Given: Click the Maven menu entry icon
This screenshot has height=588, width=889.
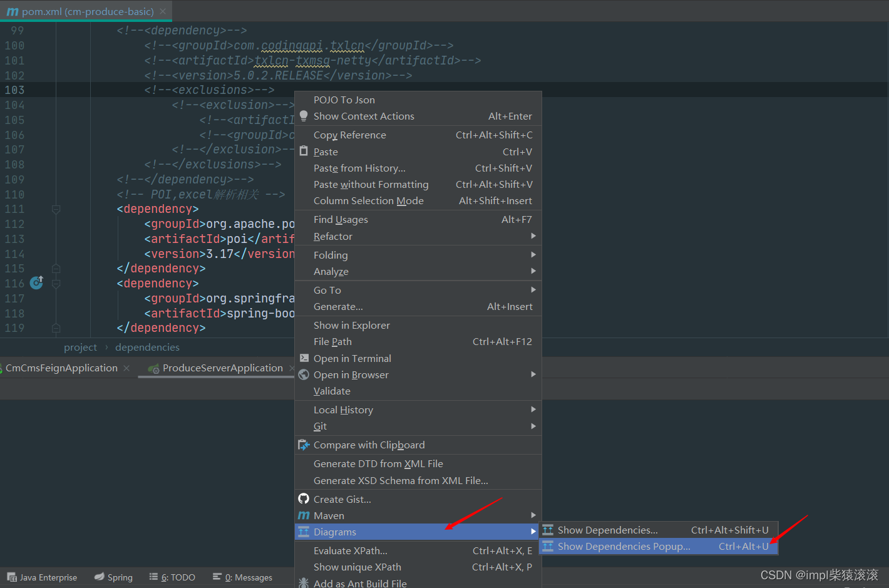Looking at the screenshot, I should click(304, 515).
